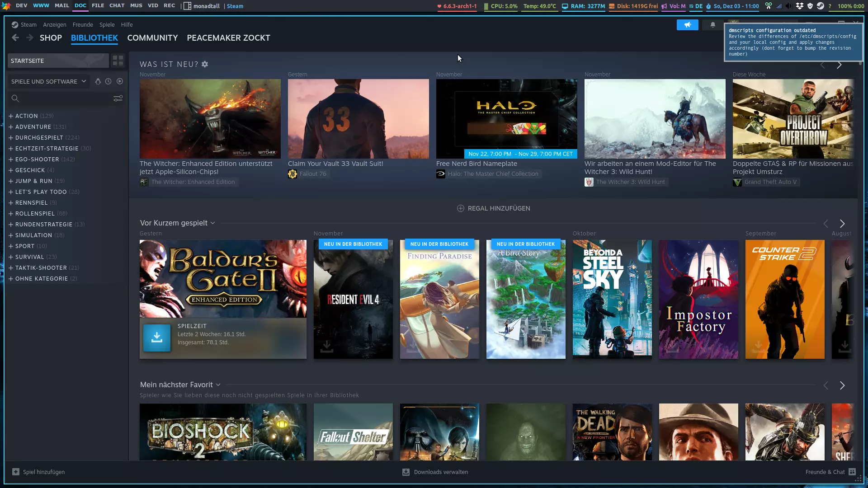Open Vor Kurzem gespielt shelf dropdown
Screen dimensions: 868x488
pos(212,223)
